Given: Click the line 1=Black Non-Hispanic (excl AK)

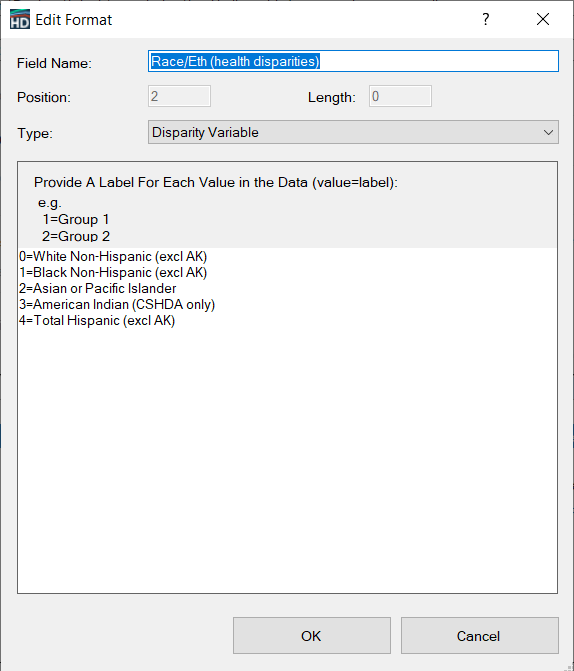Looking at the screenshot, I should tap(113, 273).
